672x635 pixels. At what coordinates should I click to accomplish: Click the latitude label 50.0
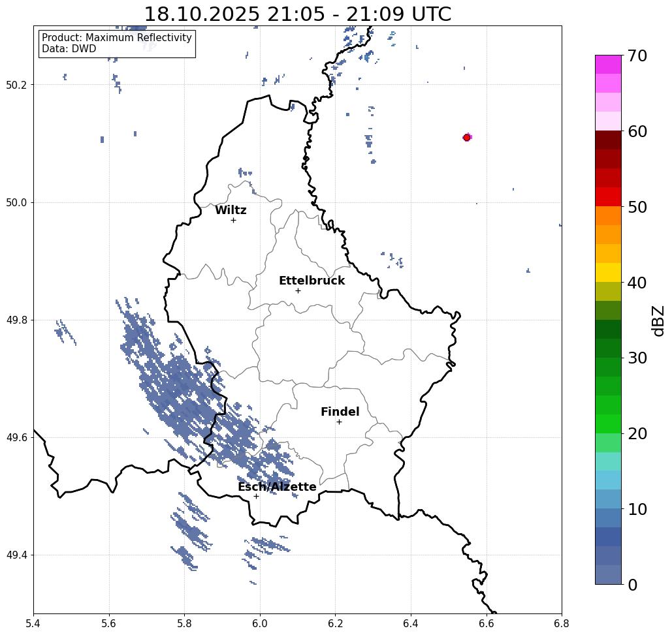click(16, 202)
